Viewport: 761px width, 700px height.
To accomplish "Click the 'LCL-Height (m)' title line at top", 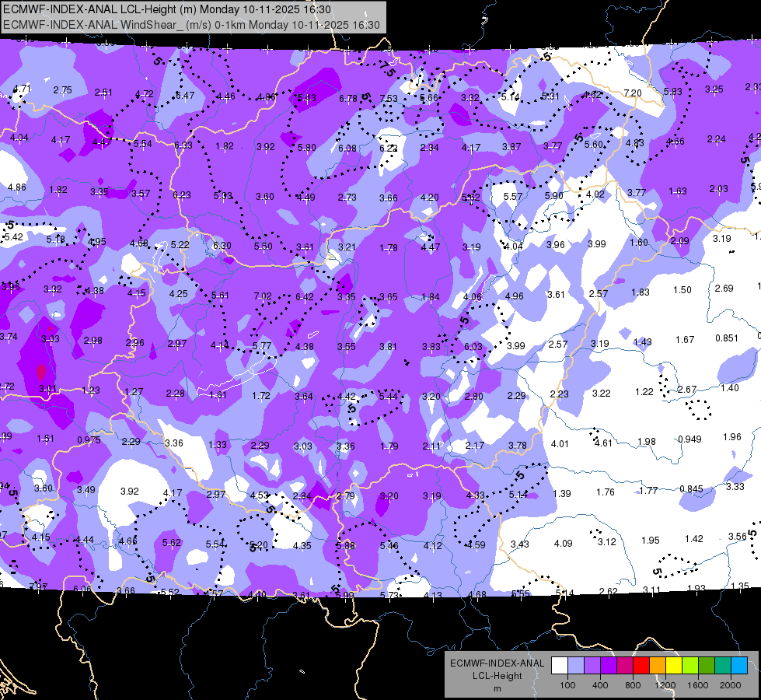I will [167, 9].
